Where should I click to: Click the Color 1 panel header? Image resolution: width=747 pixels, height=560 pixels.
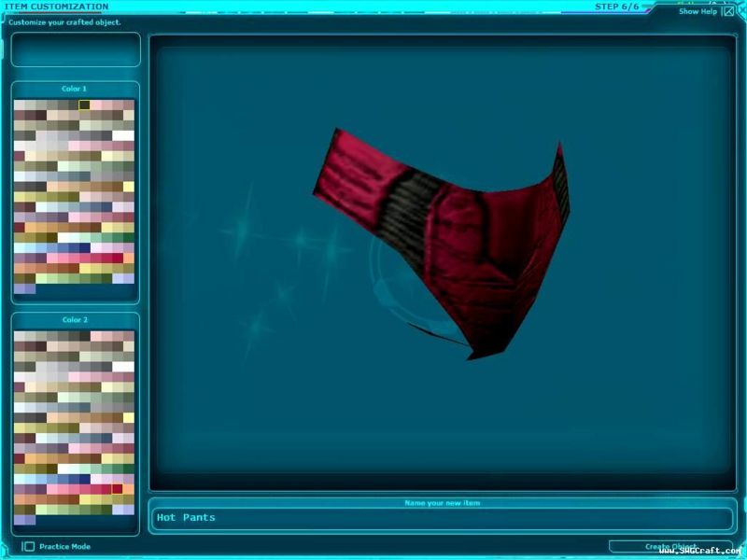[x=75, y=89]
